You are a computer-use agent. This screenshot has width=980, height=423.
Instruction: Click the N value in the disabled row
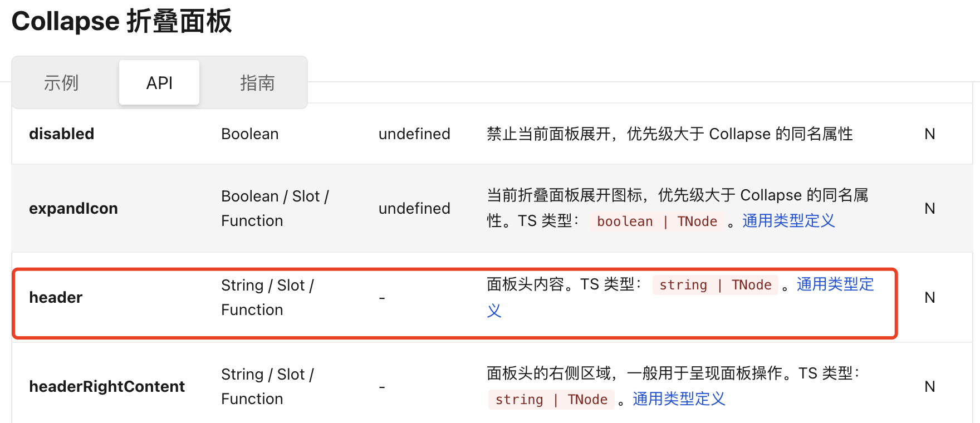pos(930,134)
